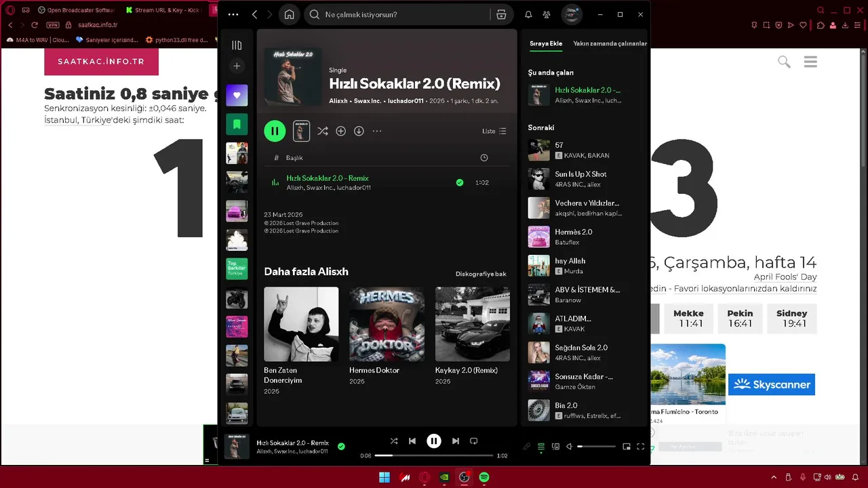The height and width of the screenshot is (488, 868).
Task: Download the single with arrow icon
Action: (x=359, y=131)
